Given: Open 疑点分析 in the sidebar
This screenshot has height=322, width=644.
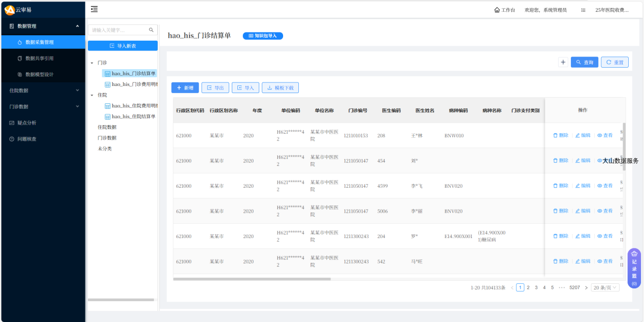Looking at the screenshot, I should [x=26, y=123].
